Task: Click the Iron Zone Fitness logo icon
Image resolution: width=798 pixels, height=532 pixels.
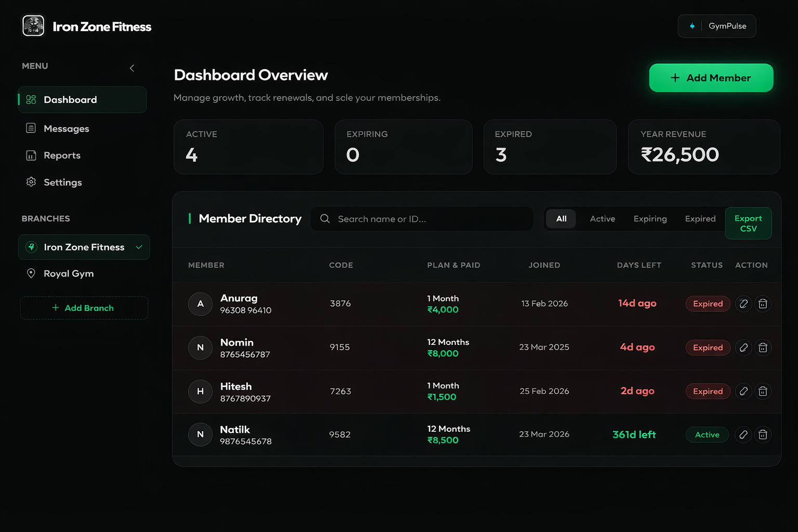Action: click(33, 25)
